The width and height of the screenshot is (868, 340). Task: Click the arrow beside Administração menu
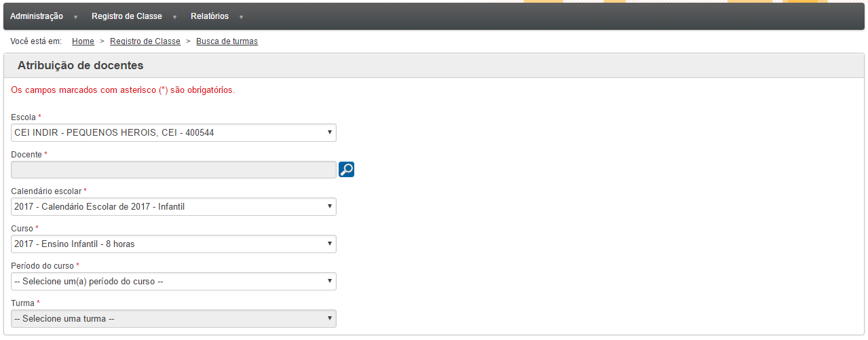76,17
